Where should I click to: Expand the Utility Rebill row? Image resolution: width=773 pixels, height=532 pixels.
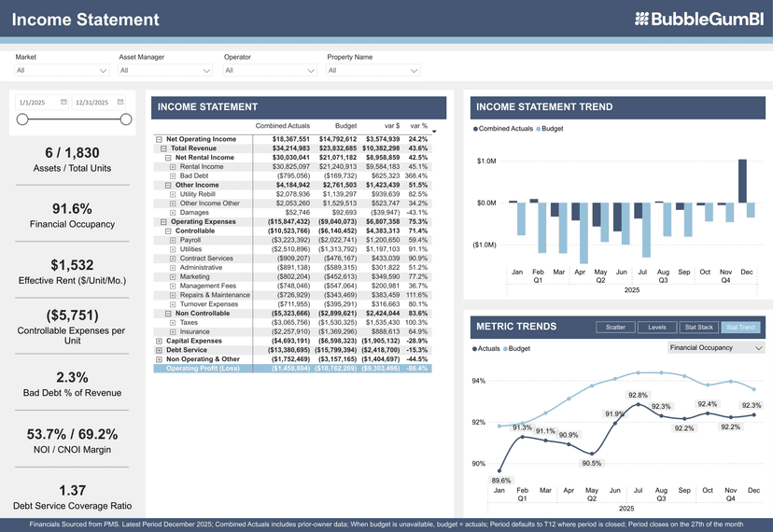click(173, 195)
